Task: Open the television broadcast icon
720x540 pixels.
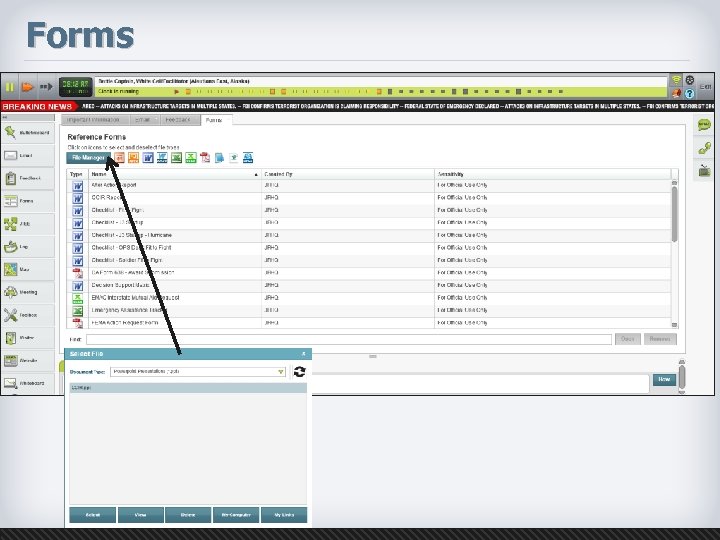Action: click(x=703, y=171)
